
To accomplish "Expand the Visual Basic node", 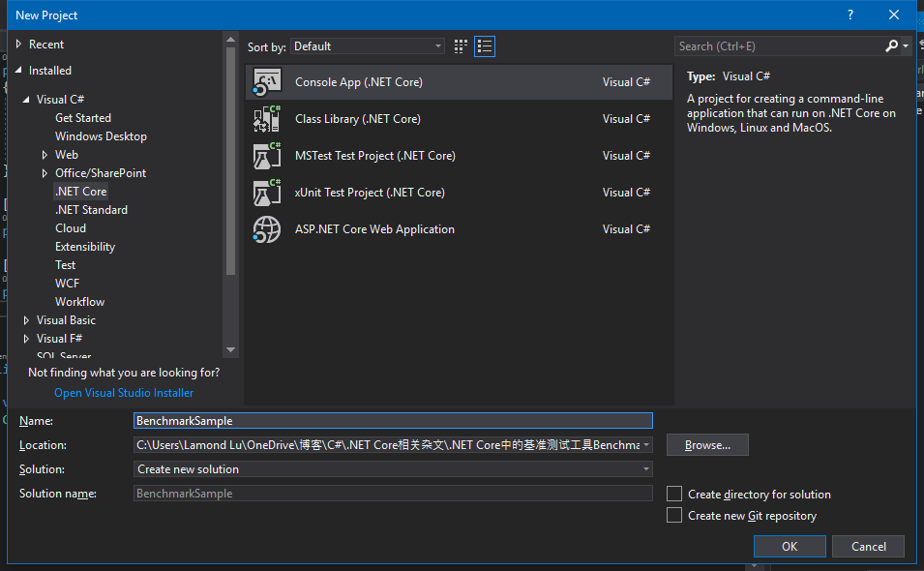I will 26,320.
